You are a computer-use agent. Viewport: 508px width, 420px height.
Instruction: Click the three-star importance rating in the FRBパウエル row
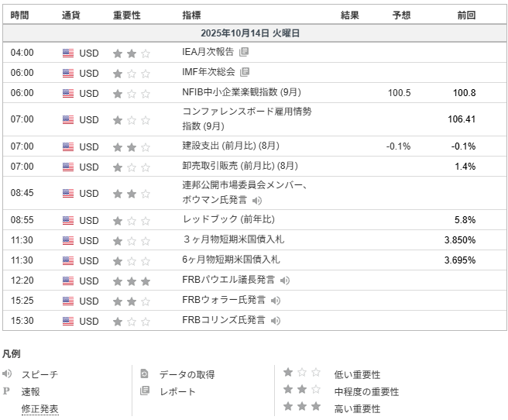(131, 281)
